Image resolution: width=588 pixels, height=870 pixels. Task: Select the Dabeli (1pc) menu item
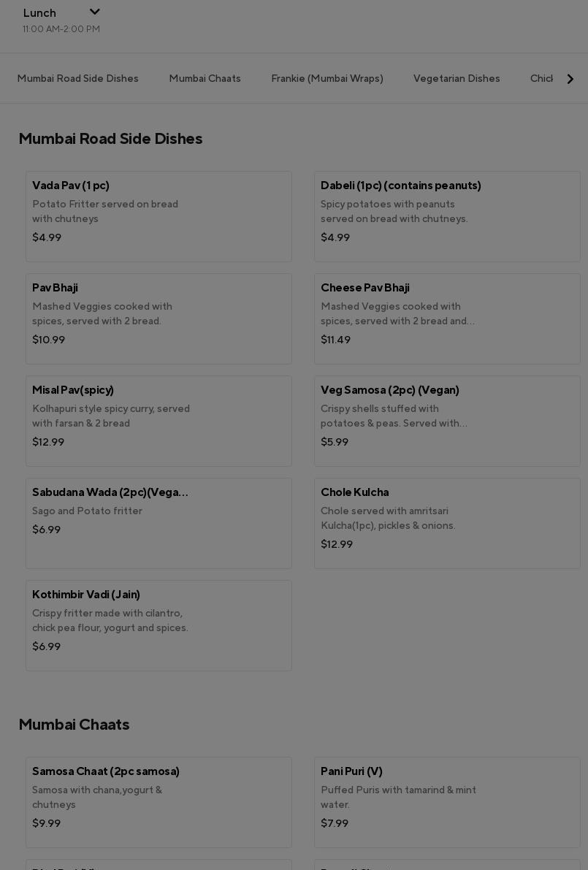[x=447, y=216]
